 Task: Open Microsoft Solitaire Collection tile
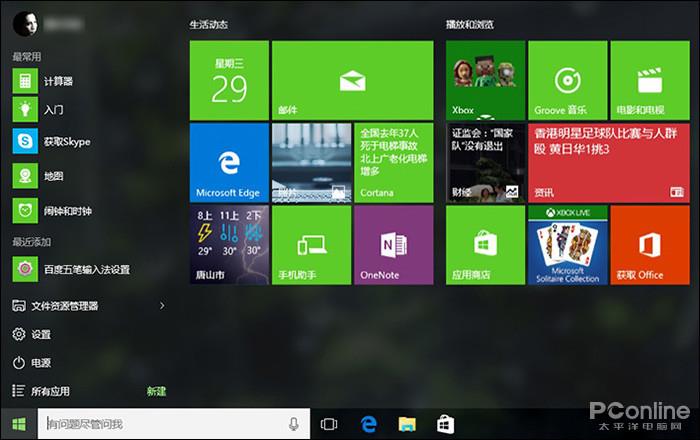click(567, 244)
